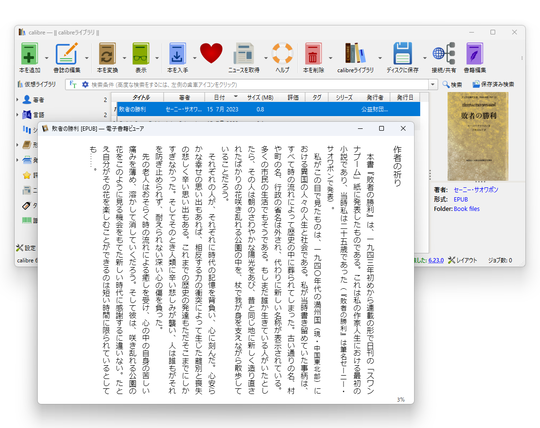Screen dimensions: 540x428
Task: Open the View dropdown arrow
Action: coord(157,58)
